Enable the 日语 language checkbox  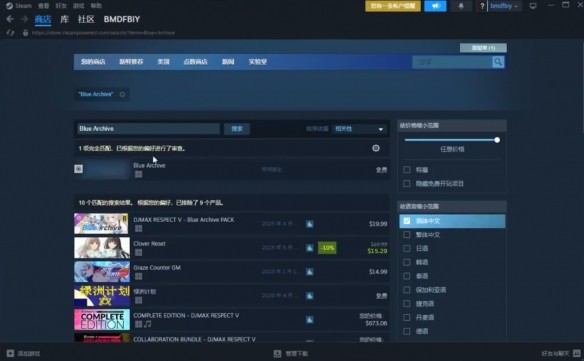coord(407,248)
